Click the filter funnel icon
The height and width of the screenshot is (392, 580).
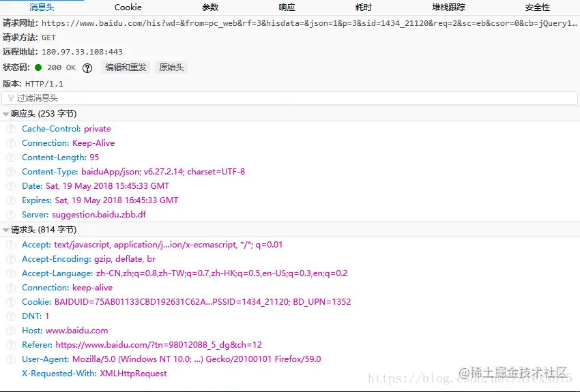click(11, 98)
